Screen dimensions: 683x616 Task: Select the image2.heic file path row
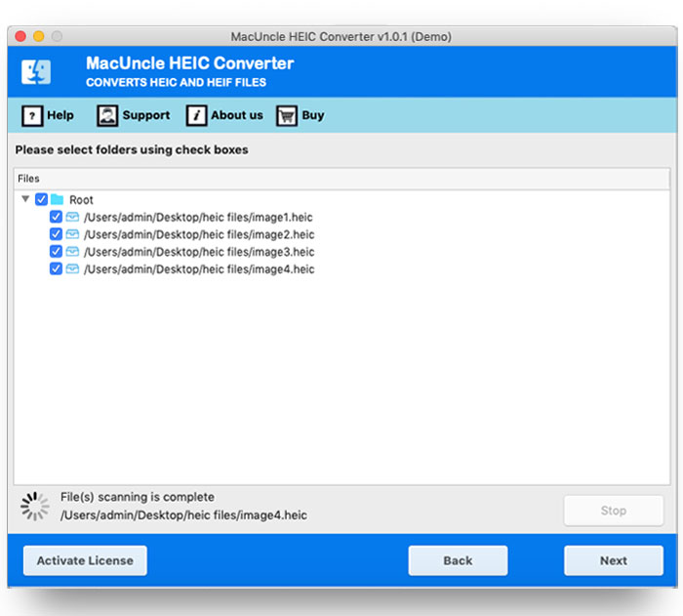(199, 234)
